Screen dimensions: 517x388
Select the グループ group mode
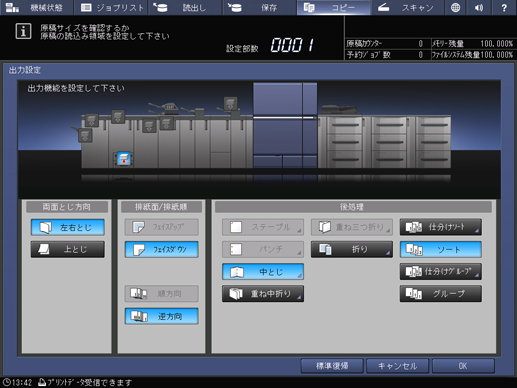441,294
